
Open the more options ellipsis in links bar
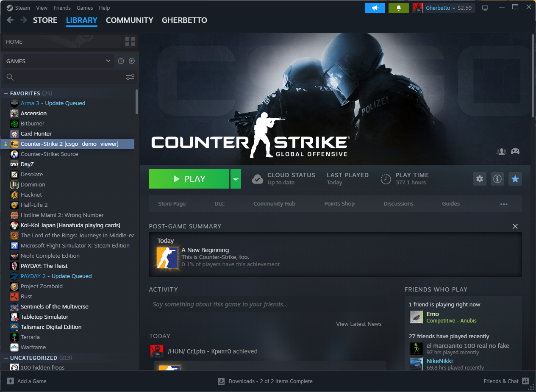coord(504,204)
